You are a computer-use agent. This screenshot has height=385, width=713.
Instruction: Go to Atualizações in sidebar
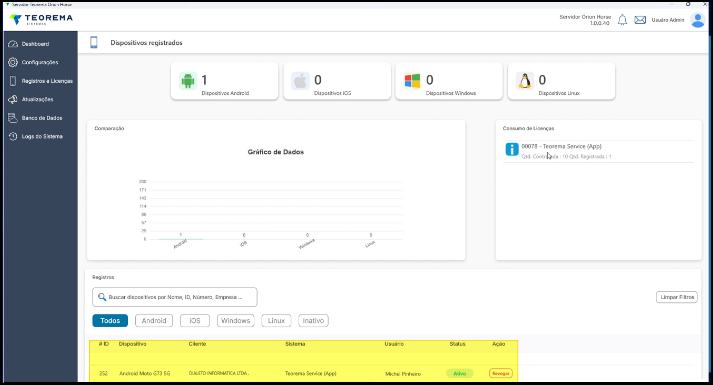coord(37,99)
